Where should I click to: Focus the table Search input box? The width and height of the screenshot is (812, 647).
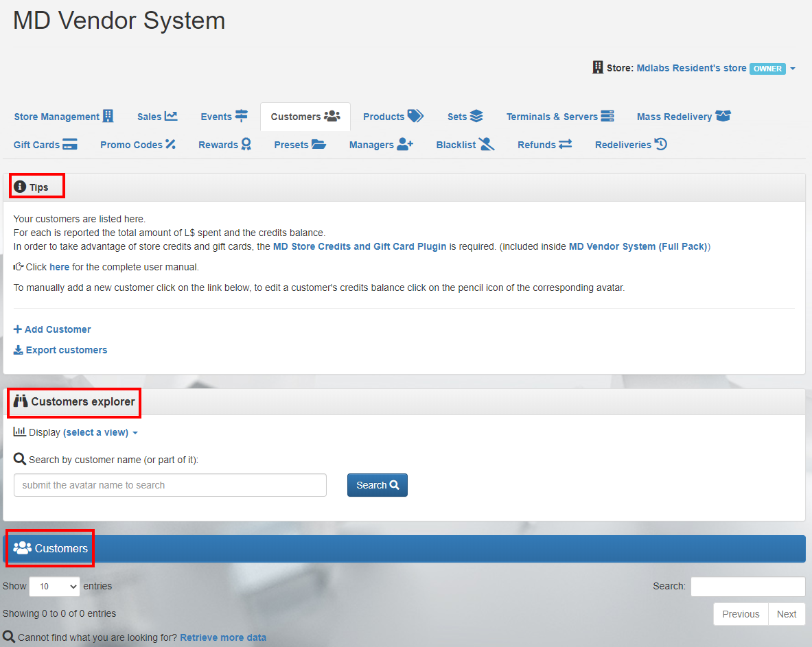pyautogui.click(x=747, y=587)
